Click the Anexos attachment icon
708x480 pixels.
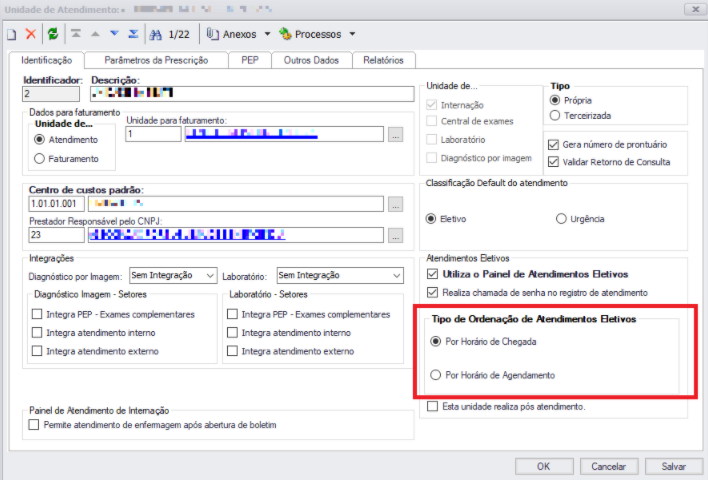(213, 34)
